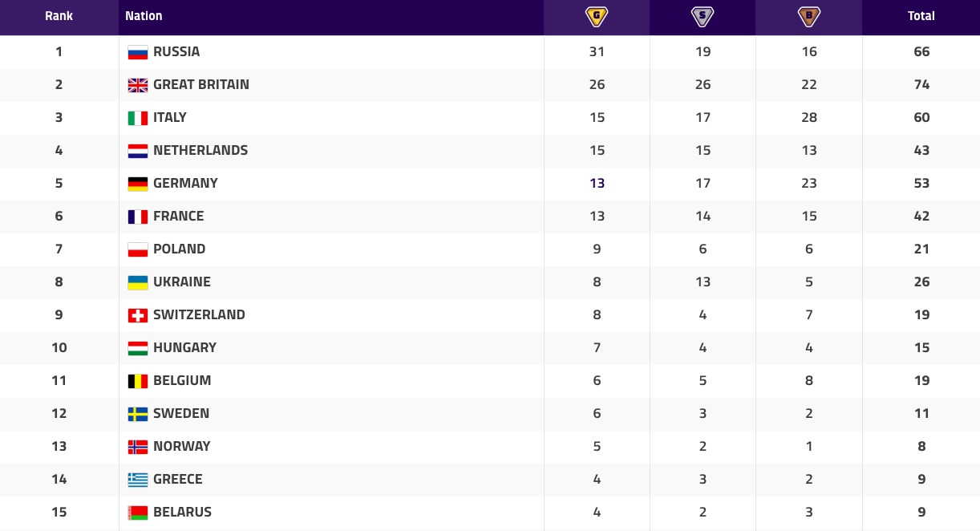Click the silver medal column icon
The height and width of the screenshot is (531, 980).
point(703,16)
